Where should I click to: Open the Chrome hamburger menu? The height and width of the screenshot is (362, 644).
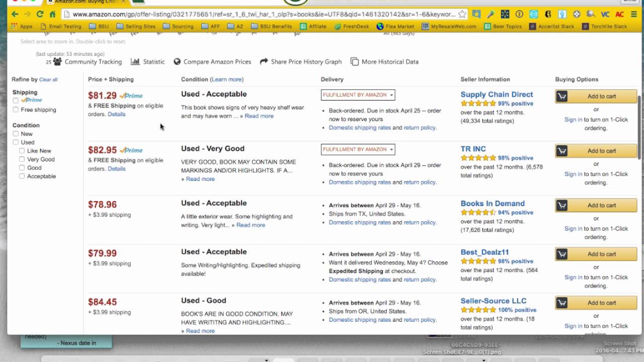point(634,14)
